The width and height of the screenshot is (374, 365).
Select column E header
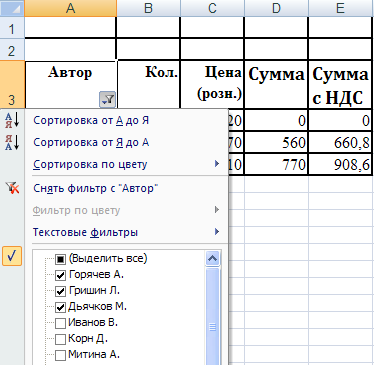(340, 8)
